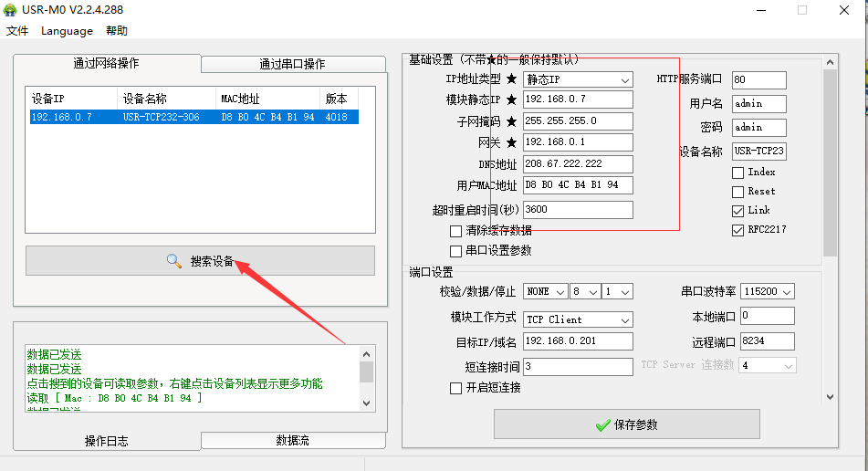Click the 本地端口 input field
The width and height of the screenshot is (868, 471).
point(768,316)
